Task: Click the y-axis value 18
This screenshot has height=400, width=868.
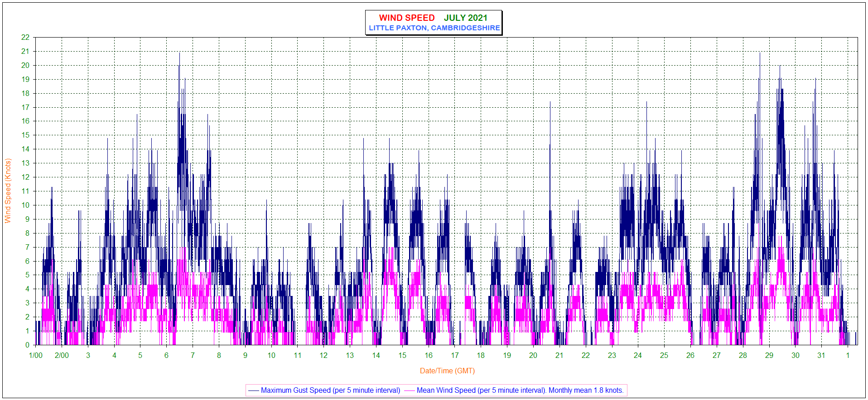Action: click(25, 93)
